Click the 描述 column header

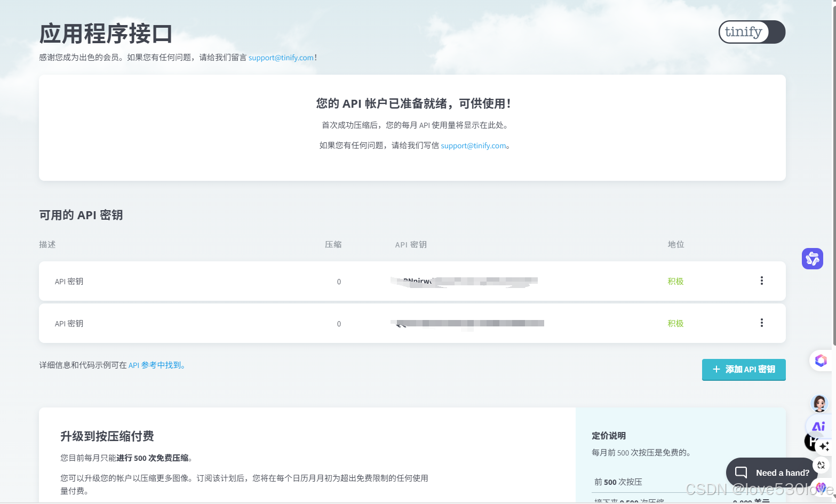(x=47, y=244)
